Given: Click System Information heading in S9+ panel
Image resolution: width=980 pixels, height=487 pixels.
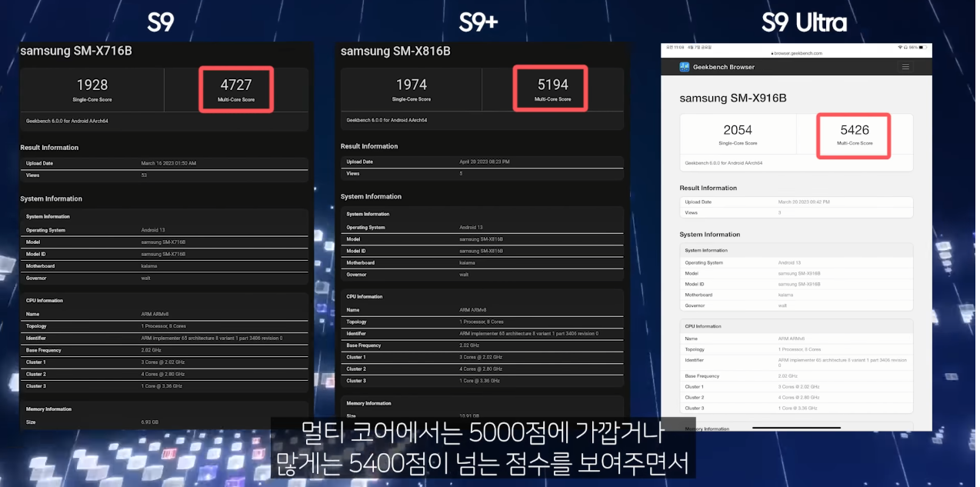Looking at the screenshot, I should [x=372, y=196].
